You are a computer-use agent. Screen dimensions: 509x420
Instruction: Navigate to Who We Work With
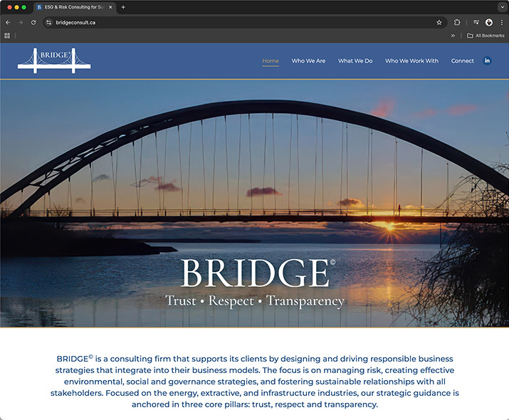point(411,61)
